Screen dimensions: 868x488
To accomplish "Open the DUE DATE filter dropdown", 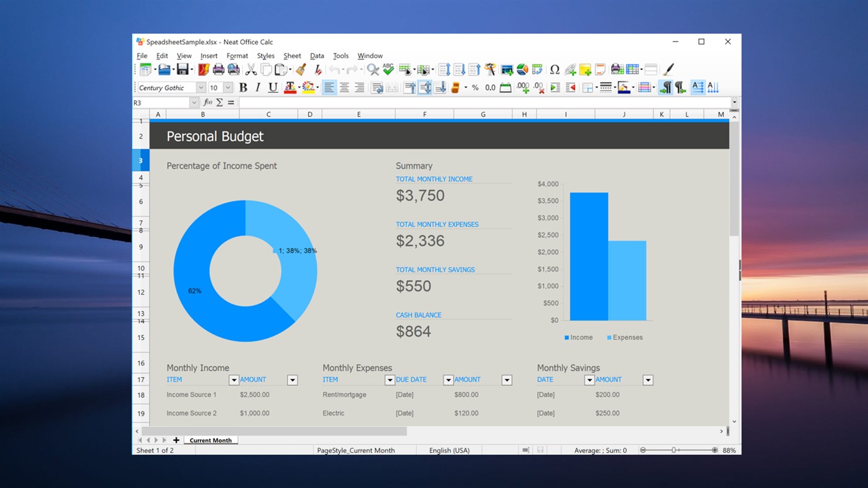I will [448, 379].
